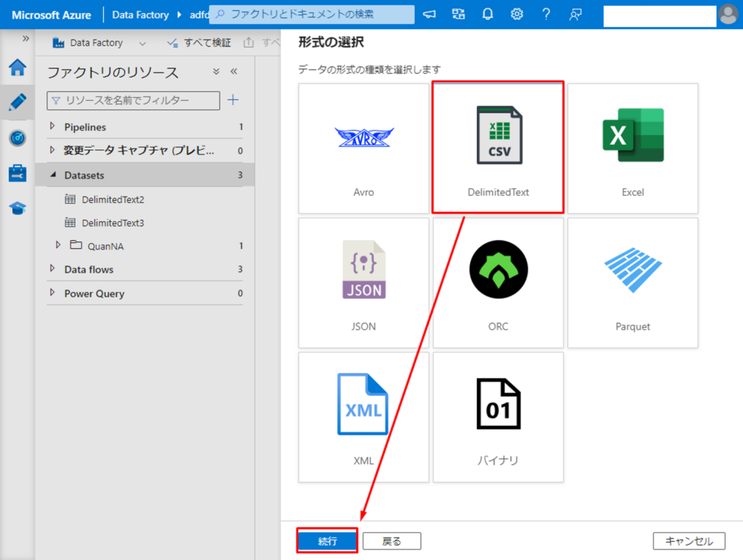This screenshot has height=560, width=743.
Task: Expand the Pipelines tree node
Action: pos(52,127)
